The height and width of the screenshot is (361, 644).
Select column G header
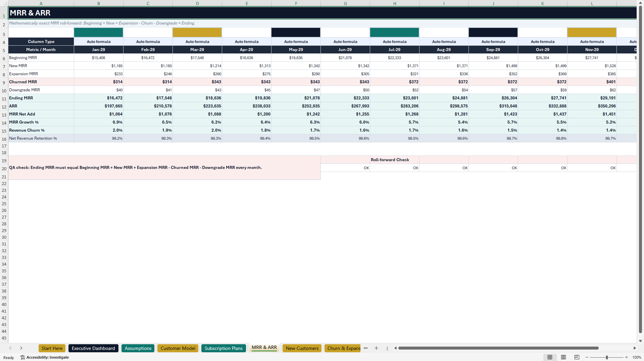click(x=345, y=3)
